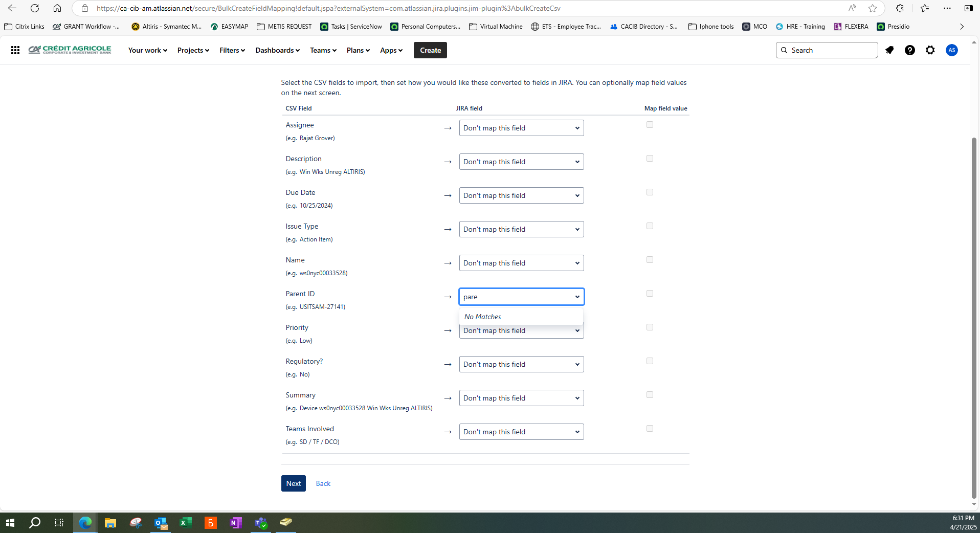980x533 pixels.
Task: Click the Crédit Agricole logo
Action: coord(70,50)
